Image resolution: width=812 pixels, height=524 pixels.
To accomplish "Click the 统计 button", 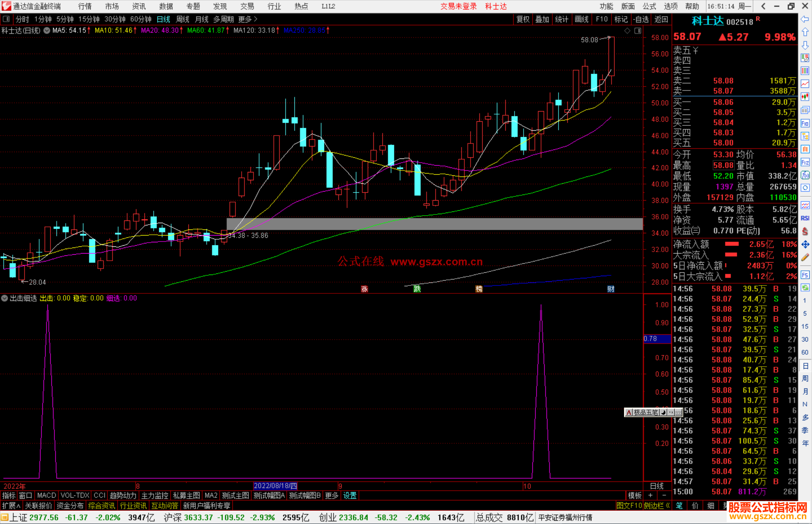I will [x=562, y=19].
